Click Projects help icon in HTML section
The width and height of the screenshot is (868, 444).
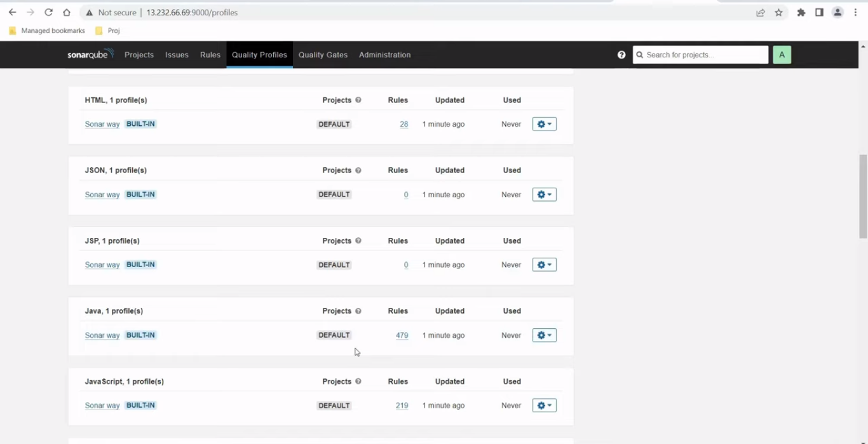pos(358,100)
